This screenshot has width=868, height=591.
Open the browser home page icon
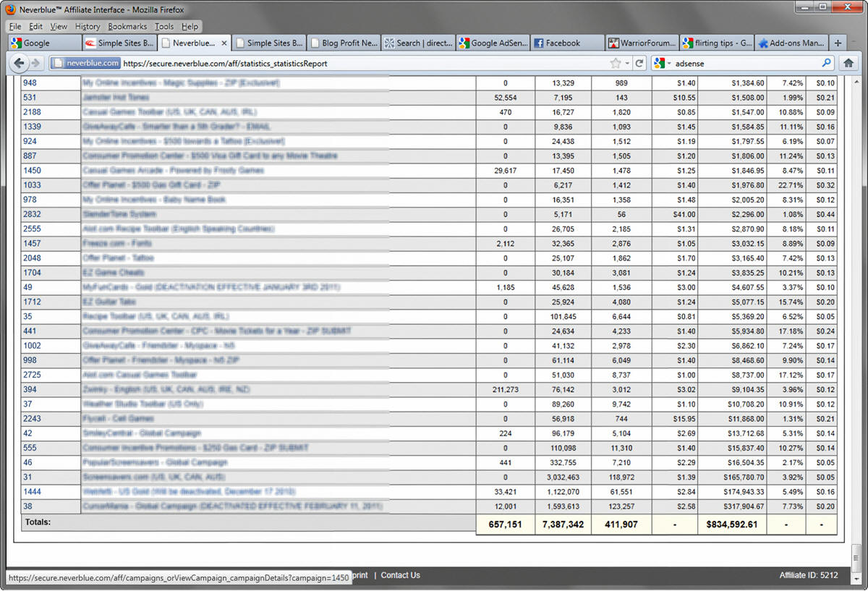[x=848, y=63]
